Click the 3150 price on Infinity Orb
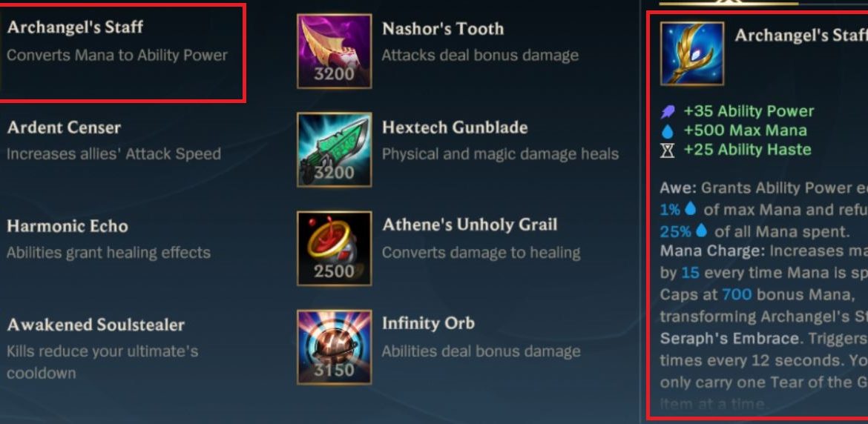Screen dimensions: 868x424 (x=335, y=371)
